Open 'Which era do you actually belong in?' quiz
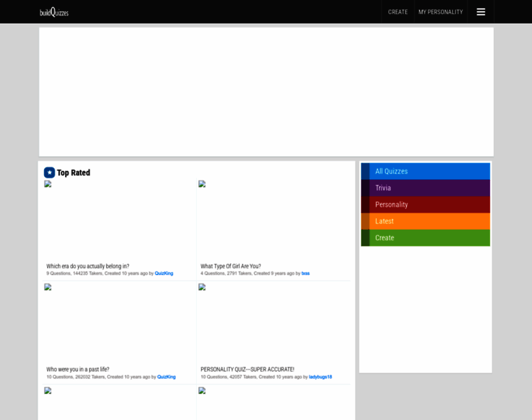 pyautogui.click(x=87, y=266)
